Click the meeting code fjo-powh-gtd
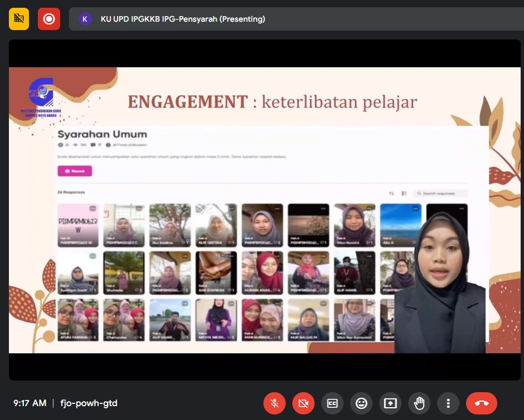The width and height of the screenshot is (524, 420). tap(89, 403)
